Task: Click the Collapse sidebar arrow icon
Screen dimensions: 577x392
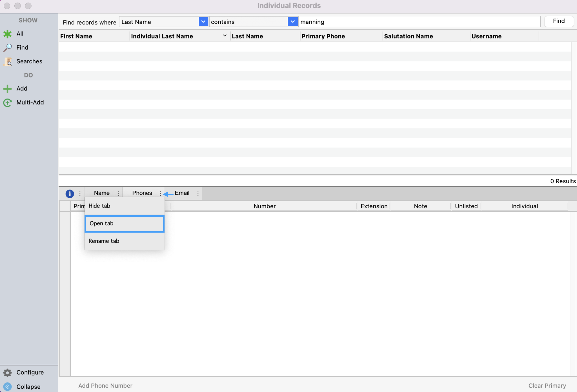Action: tap(7, 387)
